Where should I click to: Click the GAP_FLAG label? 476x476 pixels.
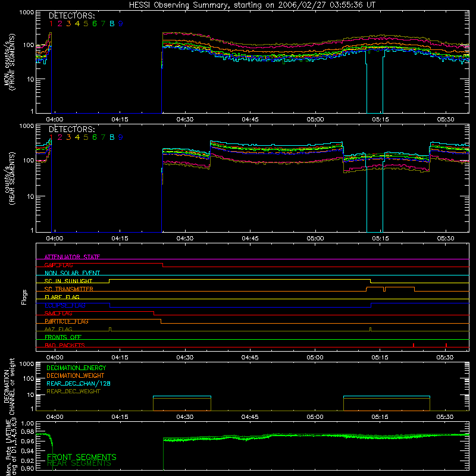point(58,265)
